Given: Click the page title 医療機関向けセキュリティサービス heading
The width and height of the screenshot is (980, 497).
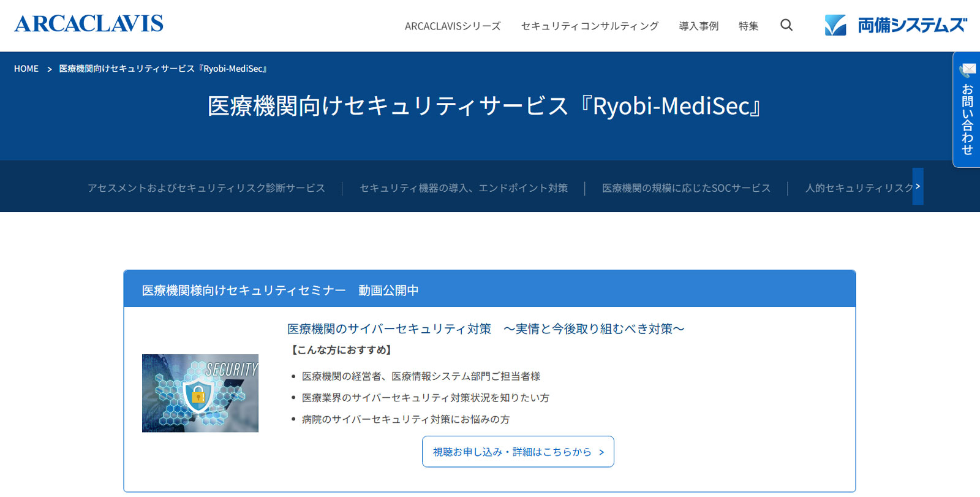Looking at the screenshot, I should pyautogui.click(x=484, y=106).
